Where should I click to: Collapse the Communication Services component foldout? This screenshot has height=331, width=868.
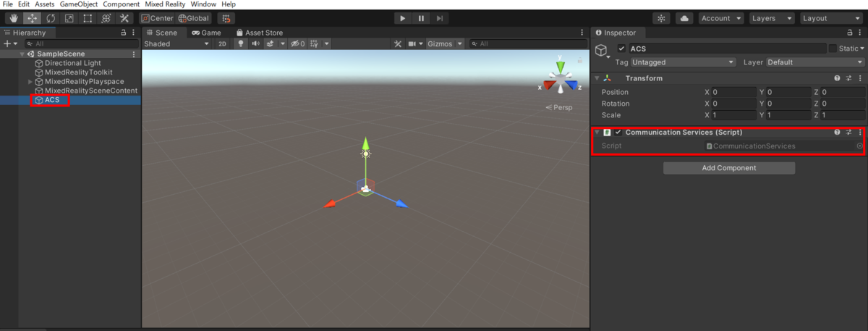click(597, 133)
